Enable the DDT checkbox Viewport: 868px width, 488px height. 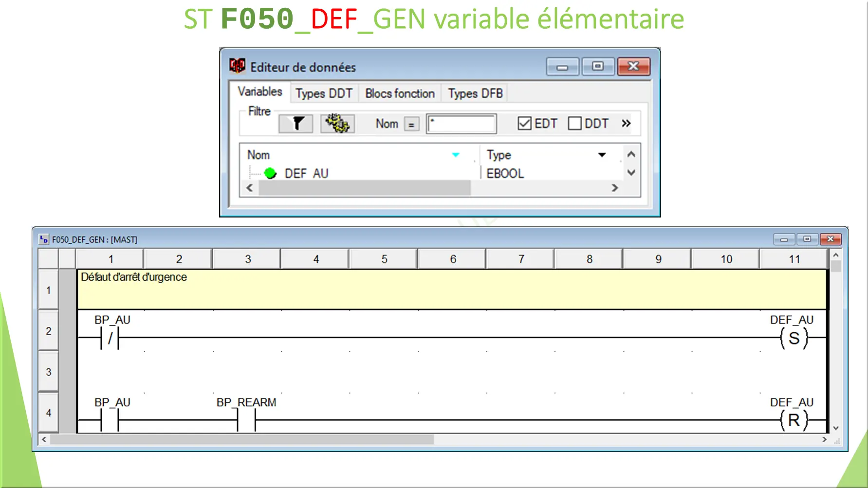tap(575, 123)
